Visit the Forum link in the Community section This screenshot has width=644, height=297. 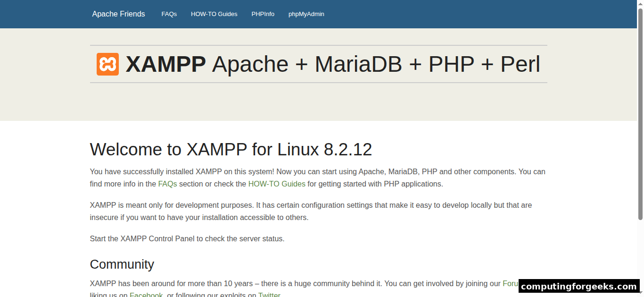click(x=511, y=283)
